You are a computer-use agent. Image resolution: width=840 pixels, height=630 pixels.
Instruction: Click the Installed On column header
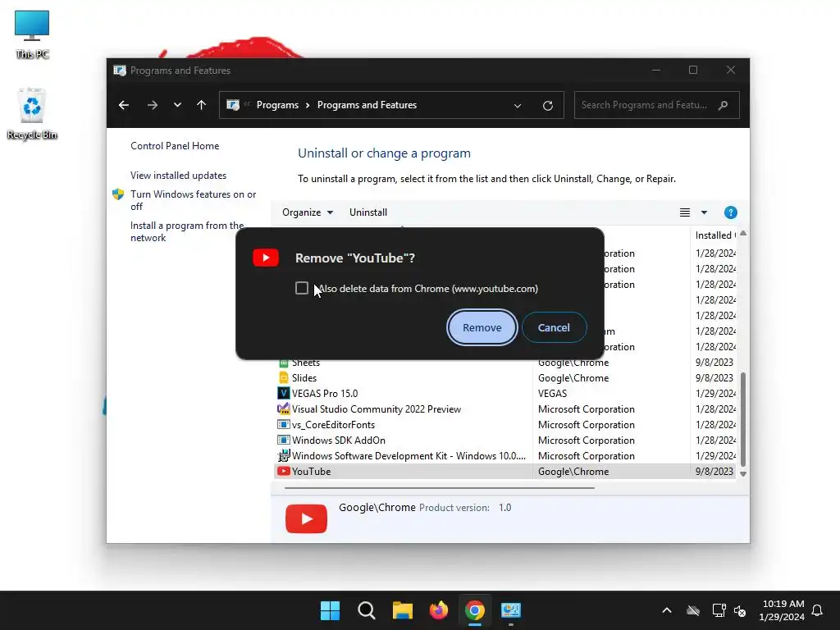point(714,235)
